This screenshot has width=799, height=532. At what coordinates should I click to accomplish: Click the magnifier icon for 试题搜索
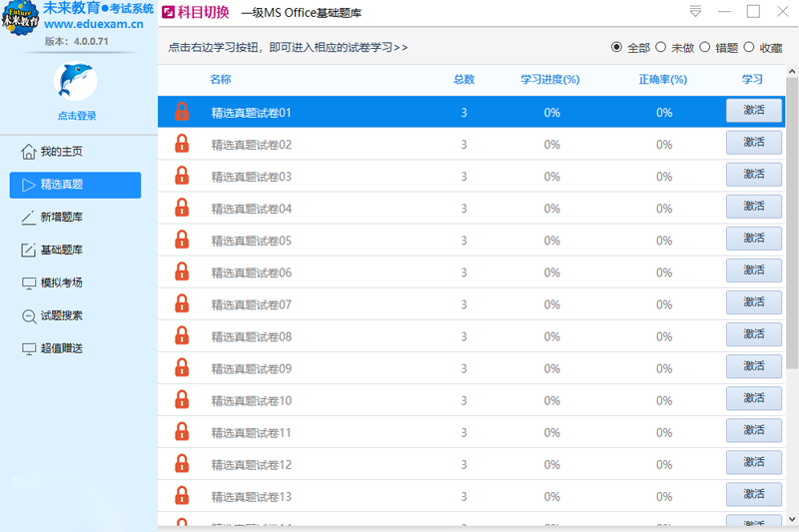pos(29,315)
